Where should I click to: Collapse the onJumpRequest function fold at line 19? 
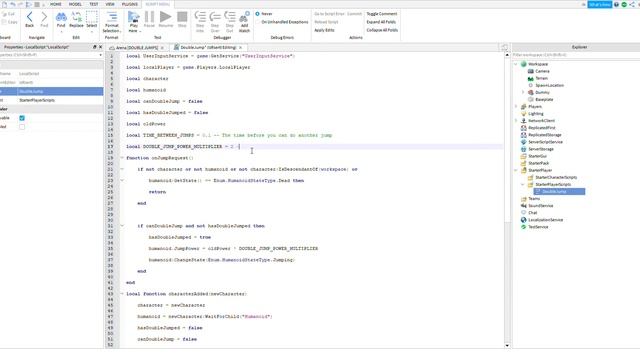(x=122, y=158)
